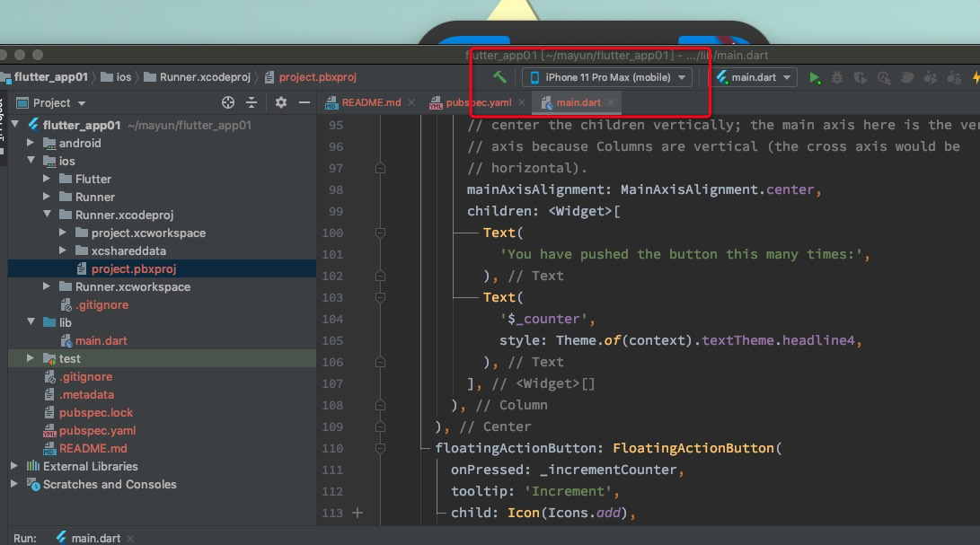Toggle fold marker at line 110
The height and width of the screenshot is (545, 980).
click(x=380, y=448)
